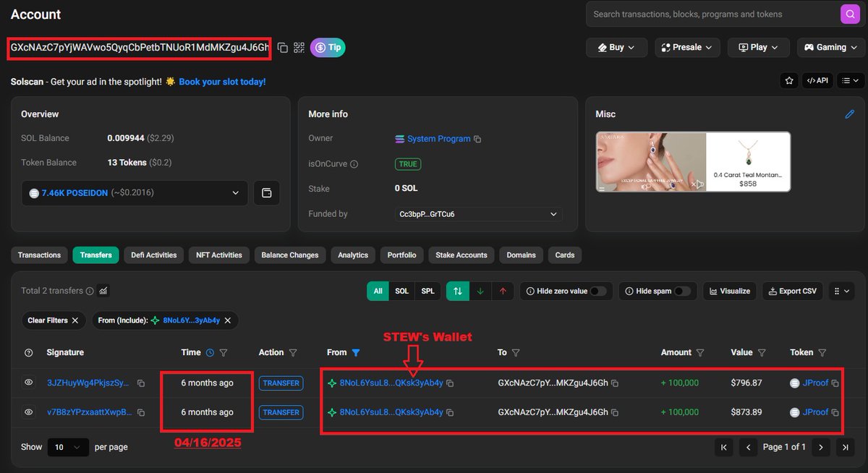Image resolution: width=868 pixels, height=473 pixels.
Task: Open the Balance Changes tab
Action: click(x=289, y=255)
